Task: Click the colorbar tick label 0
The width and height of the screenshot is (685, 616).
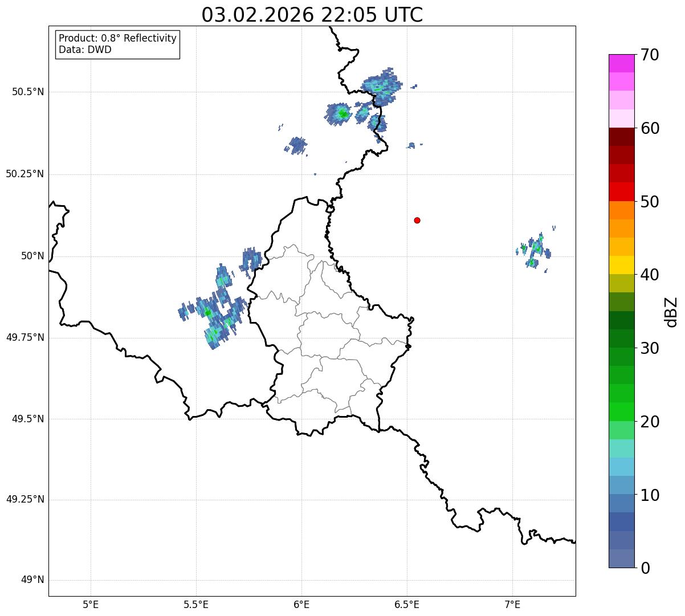Action: (645, 568)
